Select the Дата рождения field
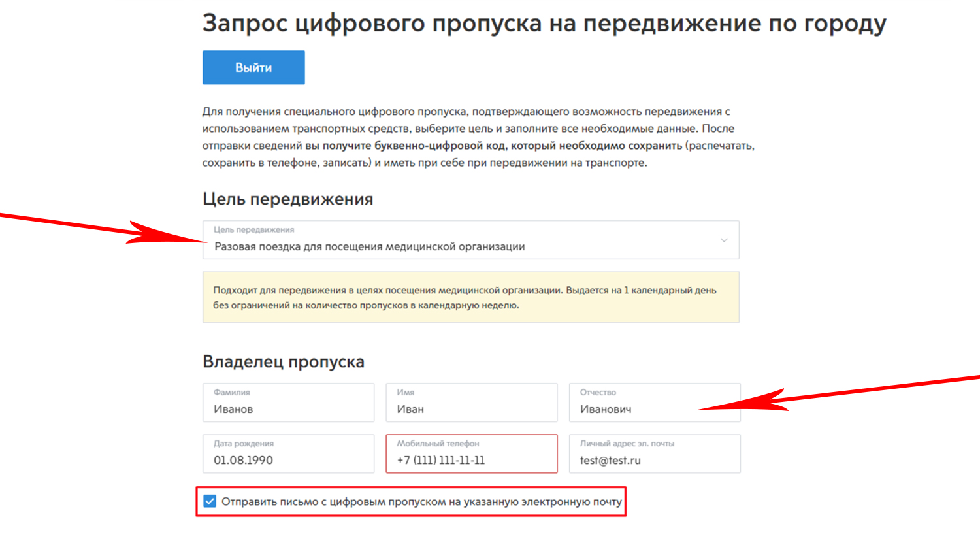This screenshot has height=545, width=980. [288, 454]
